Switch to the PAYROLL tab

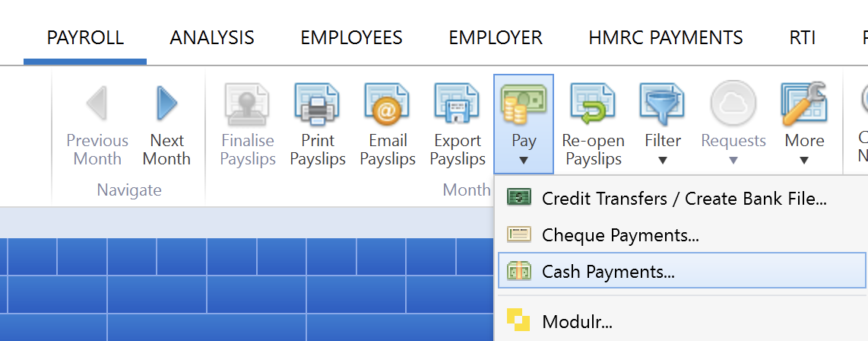pos(85,38)
